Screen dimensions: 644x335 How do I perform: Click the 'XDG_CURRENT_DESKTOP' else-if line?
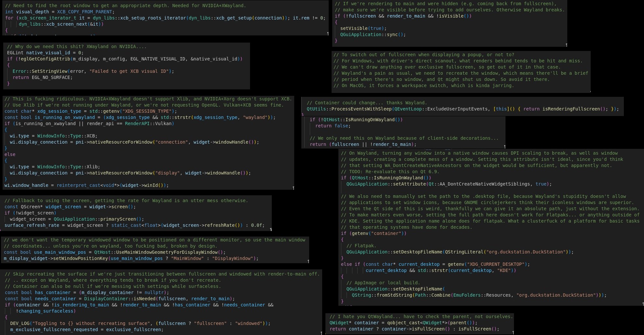coord(435,264)
